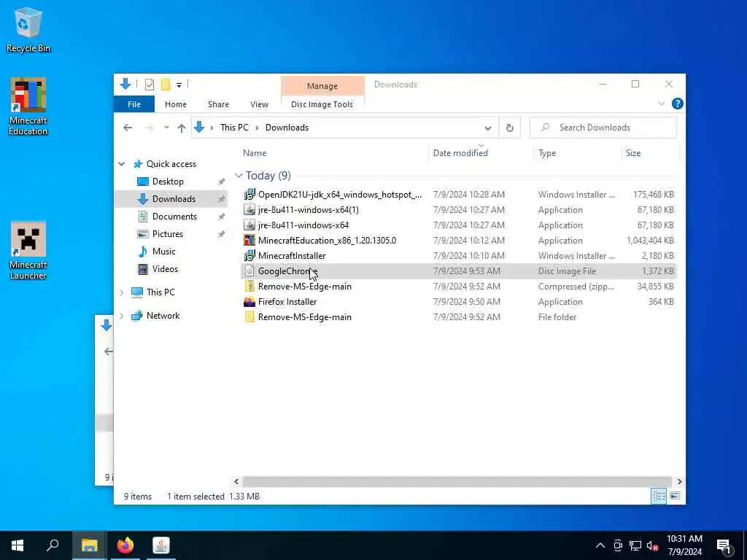Viewport: 747px width, 560px height.
Task: Collapse the Today (9) group
Action: 239,176
